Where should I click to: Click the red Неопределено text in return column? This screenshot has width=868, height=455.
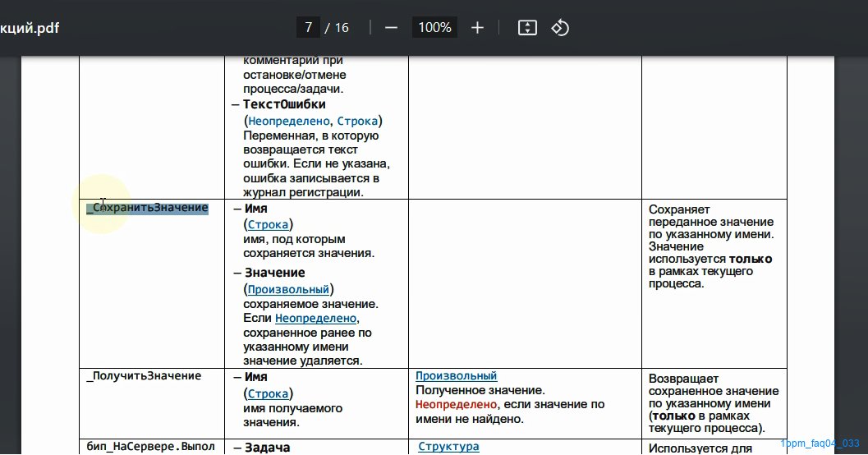coord(456,405)
